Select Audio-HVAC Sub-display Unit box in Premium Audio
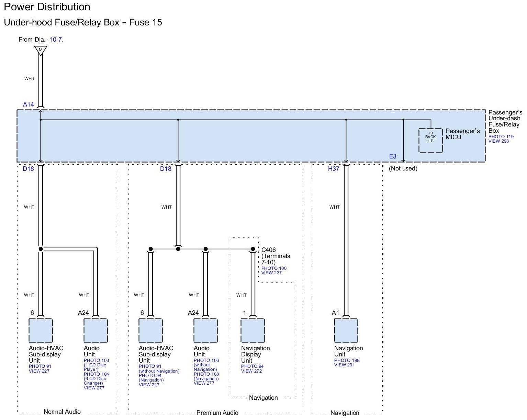Image resolution: width=527 pixels, height=420 pixels. (150, 331)
